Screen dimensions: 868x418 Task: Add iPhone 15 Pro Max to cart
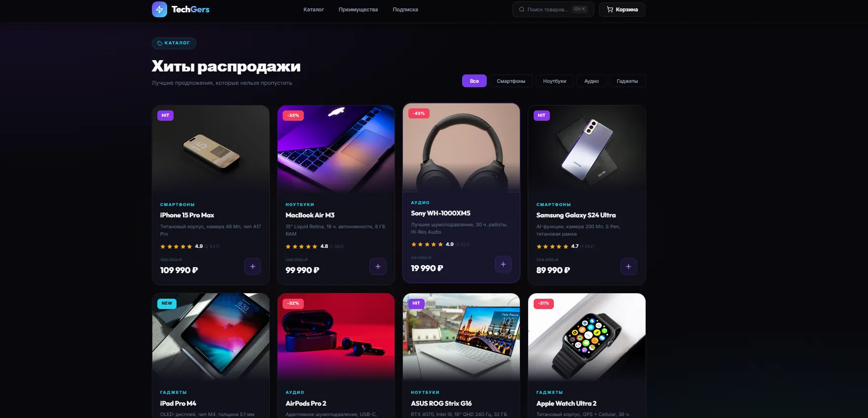pyautogui.click(x=253, y=267)
